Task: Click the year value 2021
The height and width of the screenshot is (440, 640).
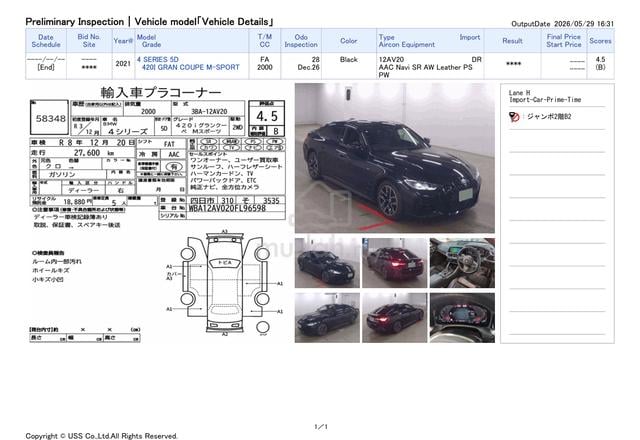Action: [123, 64]
